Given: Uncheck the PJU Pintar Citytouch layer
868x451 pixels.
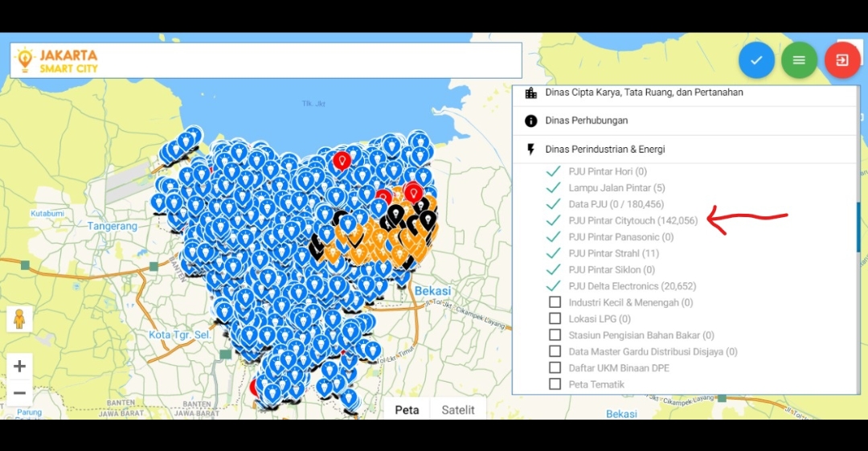Looking at the screenshot, I should pyautogui.click(x=553, y=220).
